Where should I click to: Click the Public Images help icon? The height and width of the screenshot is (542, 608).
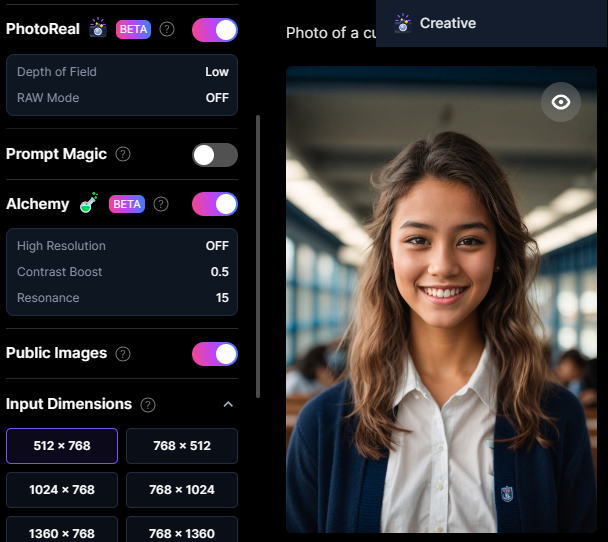pos(123,354)
